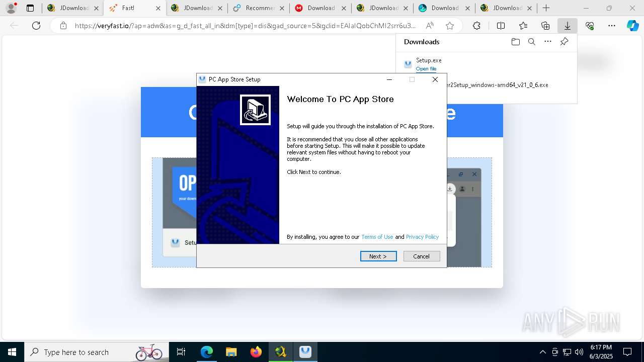The width and height of the screenshot is (644, 362).
Task: Open the Privacy Policy link
Action: (422, 237)
